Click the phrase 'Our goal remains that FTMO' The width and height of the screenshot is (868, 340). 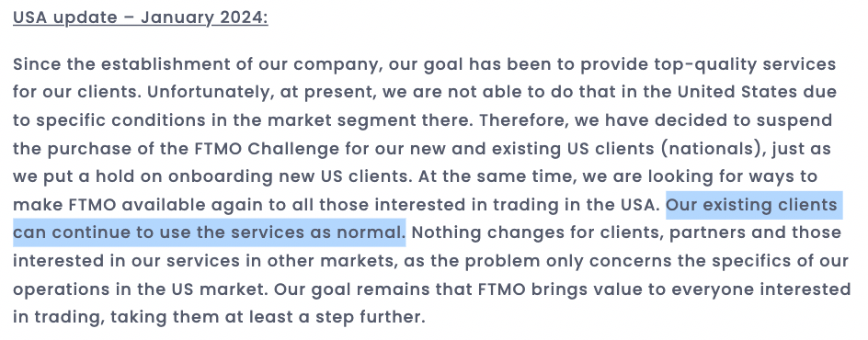400,289
